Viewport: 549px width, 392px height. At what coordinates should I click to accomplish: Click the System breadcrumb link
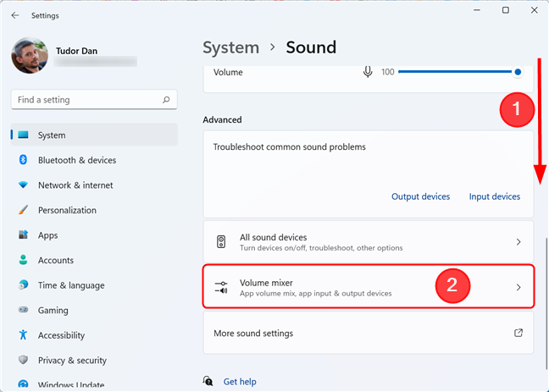[x=230, y=47]
